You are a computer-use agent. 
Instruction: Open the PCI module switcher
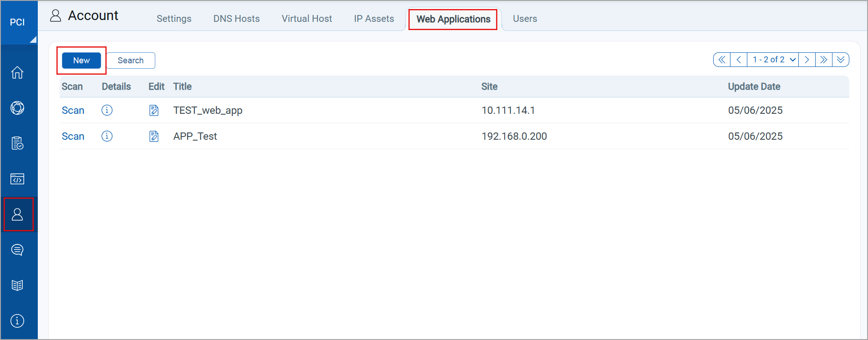point(19,22)
